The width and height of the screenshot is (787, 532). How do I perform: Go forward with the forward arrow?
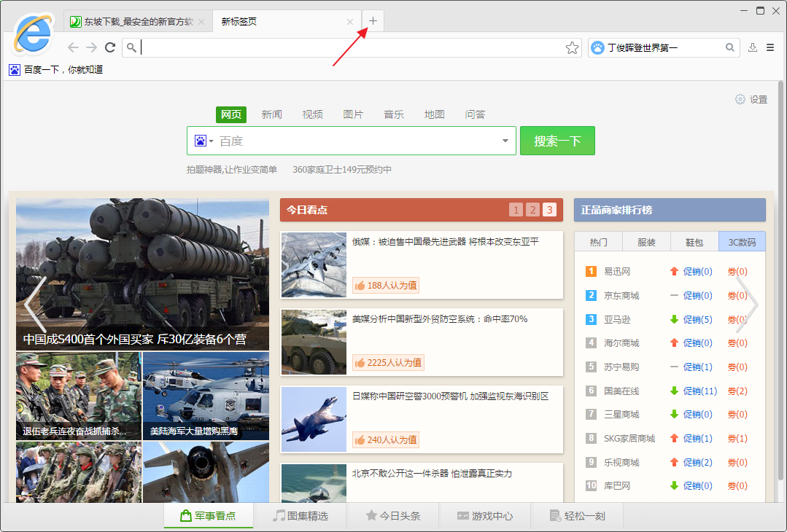tap(91, 47)
